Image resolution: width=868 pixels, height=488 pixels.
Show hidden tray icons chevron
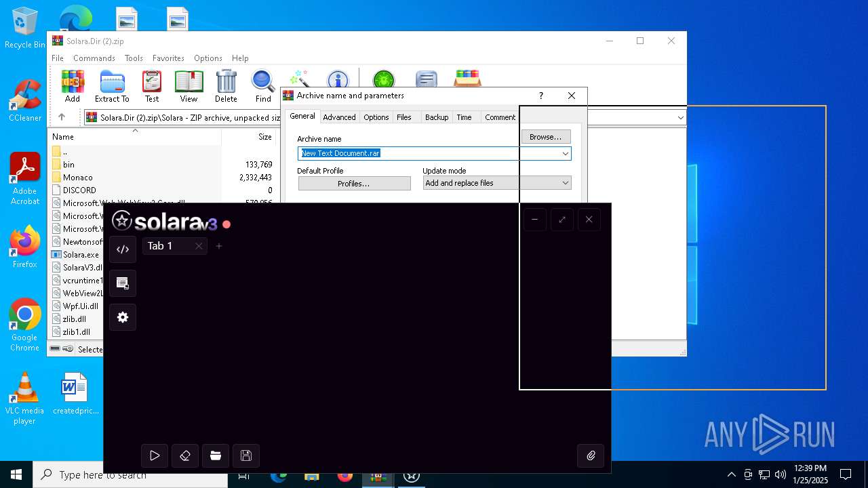tap(731, 474)
